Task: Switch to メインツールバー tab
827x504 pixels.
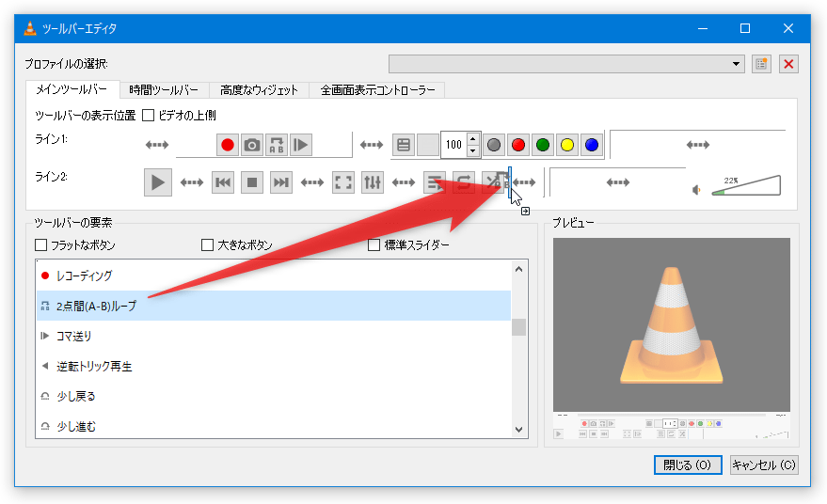Action: 72,89
